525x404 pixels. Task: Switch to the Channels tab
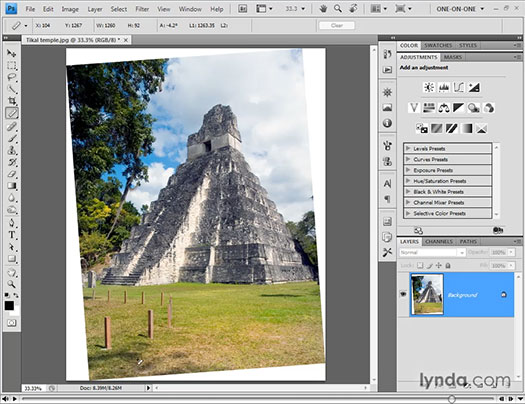click(439, 241)
